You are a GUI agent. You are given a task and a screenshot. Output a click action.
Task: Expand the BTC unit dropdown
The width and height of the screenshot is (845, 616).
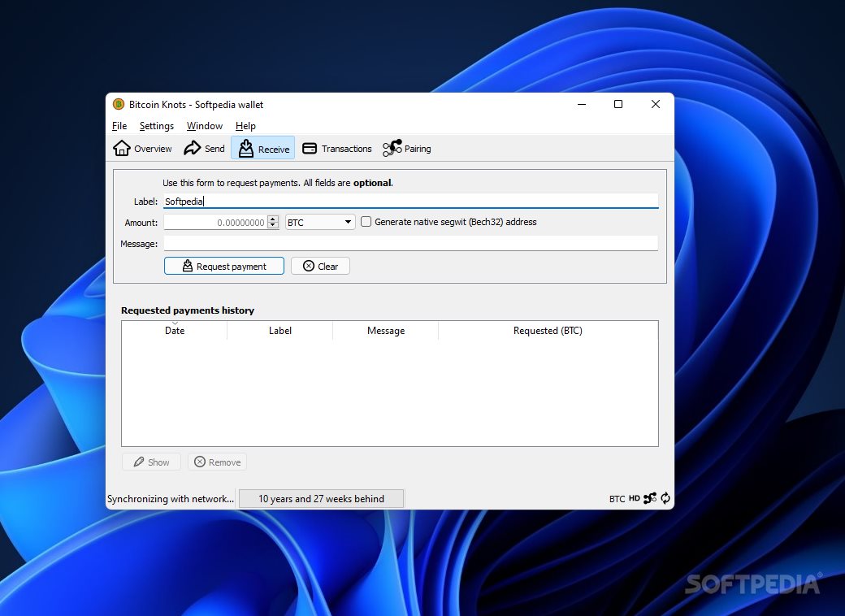319,222
